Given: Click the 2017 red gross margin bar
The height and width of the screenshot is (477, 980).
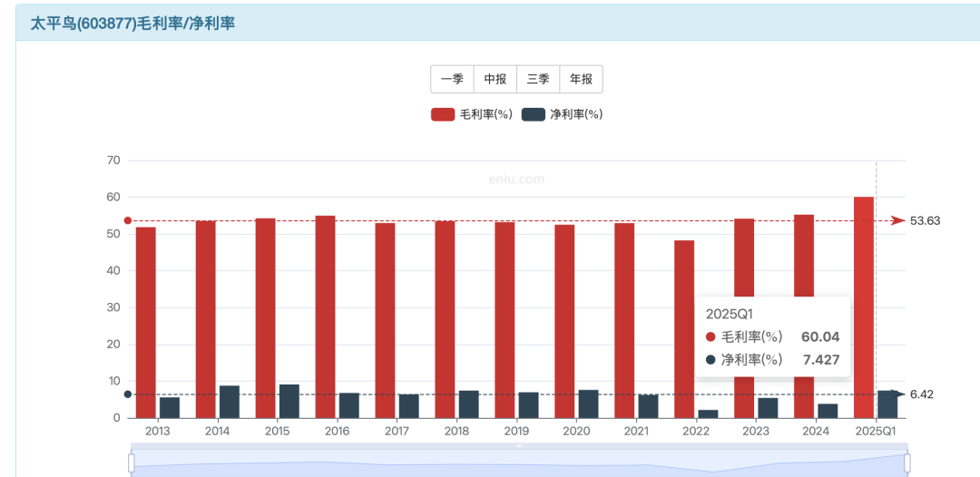Looking at the screenshot, I should [385, 321].
